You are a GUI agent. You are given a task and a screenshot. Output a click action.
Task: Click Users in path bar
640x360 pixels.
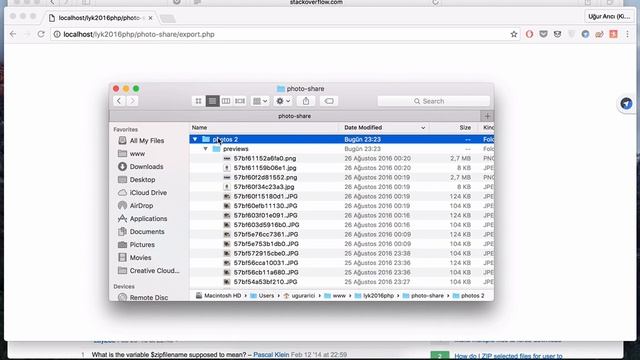click(x=262, y=296)
